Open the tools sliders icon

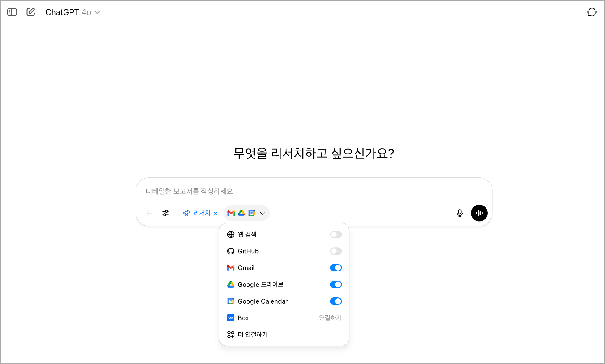pos(165,213)
